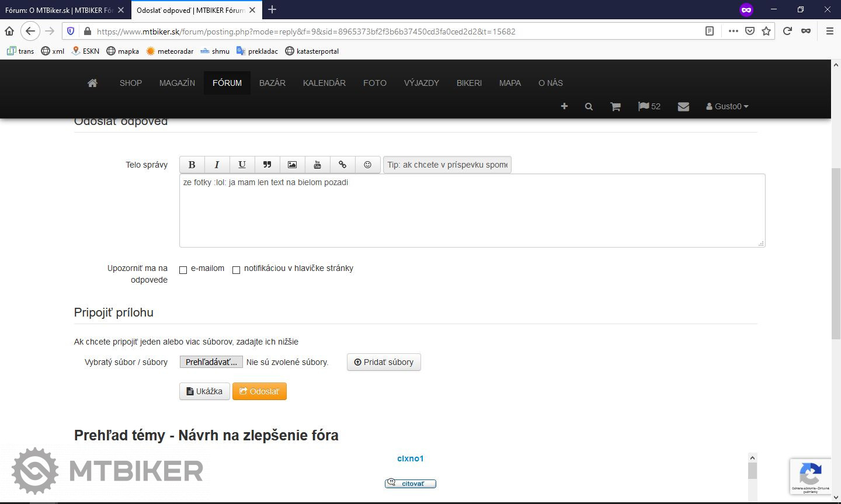The width and height of the screenshot is (841, 504).
Task: Switch to the Fórum: O MTBiker.sk tab
Action: click(x=58, y=10)
